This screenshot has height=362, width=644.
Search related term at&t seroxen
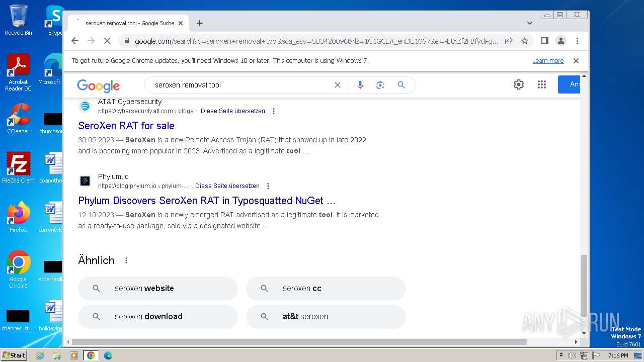pos(326,317)
